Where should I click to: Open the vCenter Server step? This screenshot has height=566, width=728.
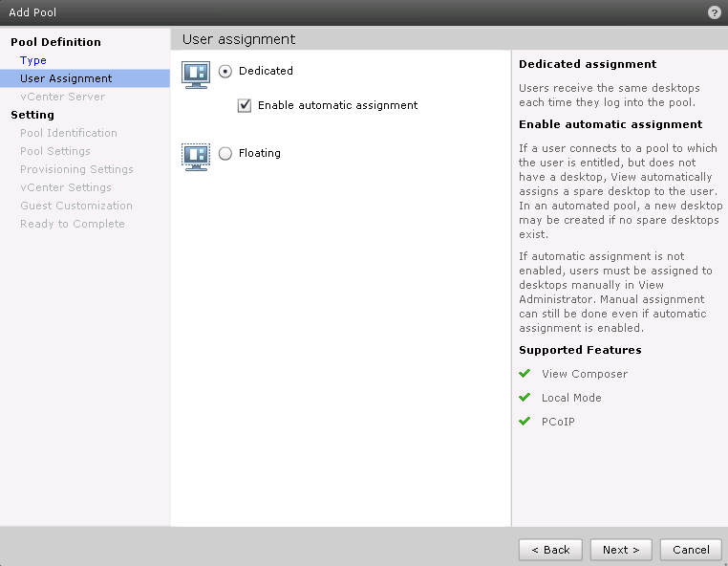[62, 97]
